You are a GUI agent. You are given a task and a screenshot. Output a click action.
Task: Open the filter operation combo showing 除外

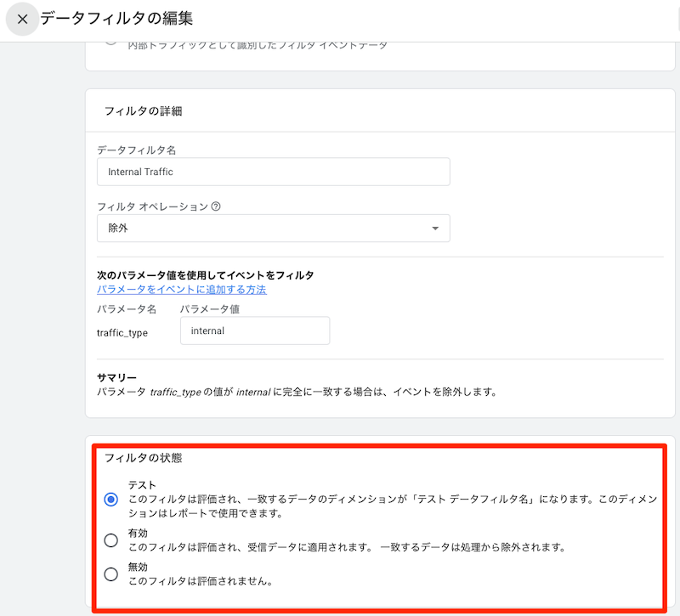coord(273,229)
